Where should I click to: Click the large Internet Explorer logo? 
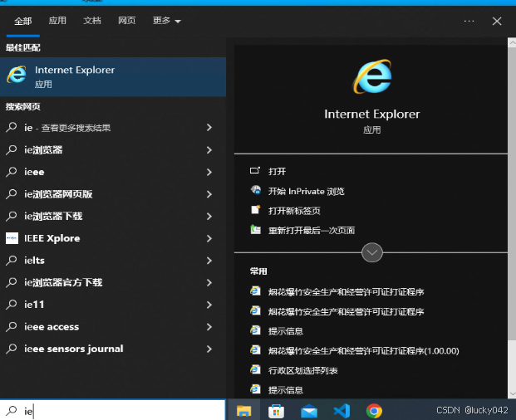(372, 76)
